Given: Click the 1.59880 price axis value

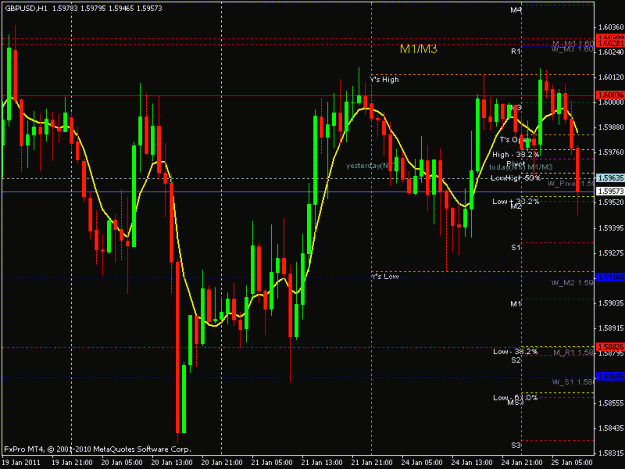Looking at the screenshot, I should coord(611,128).
